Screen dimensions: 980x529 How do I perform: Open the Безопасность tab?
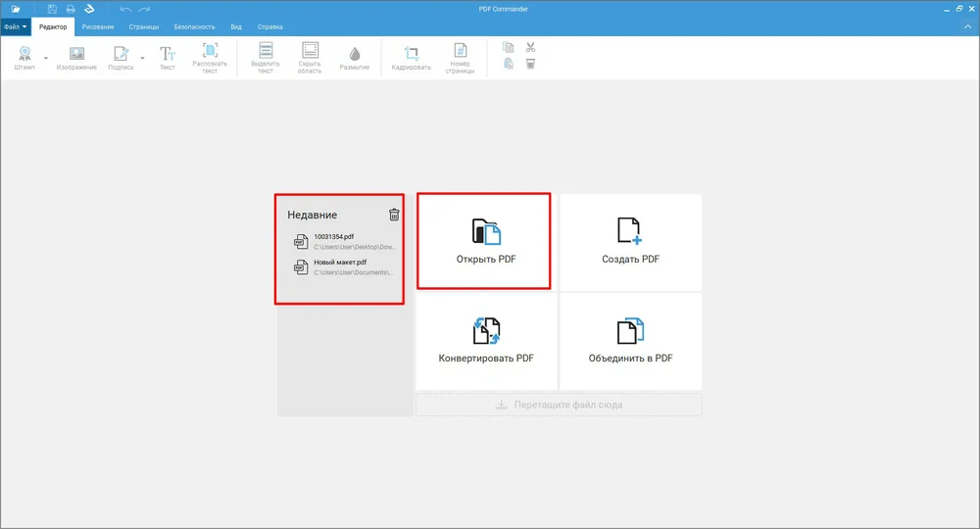tap(194, 26)
